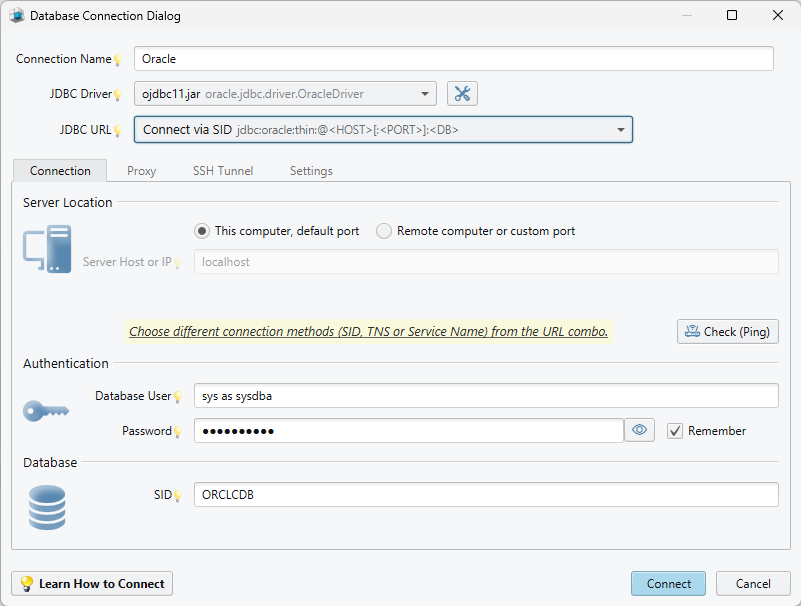Select the This computer, default port option
Screen dimensions: 801x606
[201, 230]
